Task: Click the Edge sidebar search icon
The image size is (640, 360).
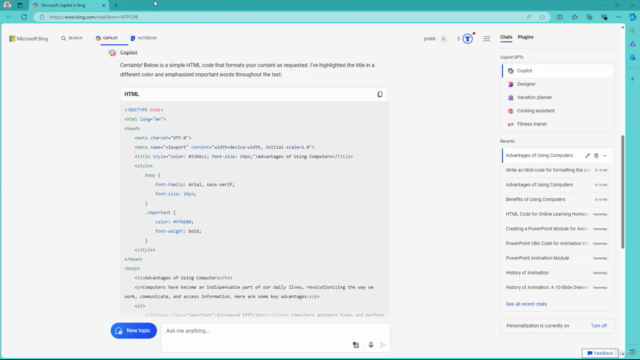Action: [633, 31]
